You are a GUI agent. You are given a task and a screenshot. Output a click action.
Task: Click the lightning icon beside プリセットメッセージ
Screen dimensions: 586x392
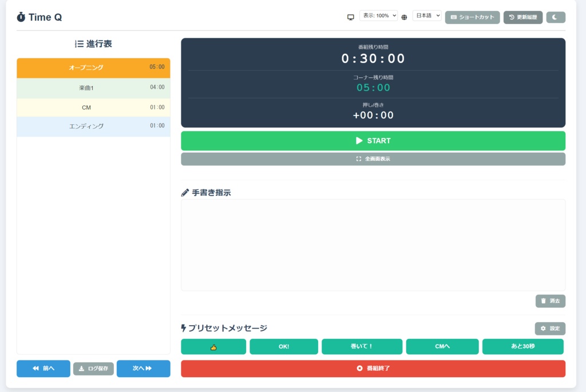coord(184,328)
